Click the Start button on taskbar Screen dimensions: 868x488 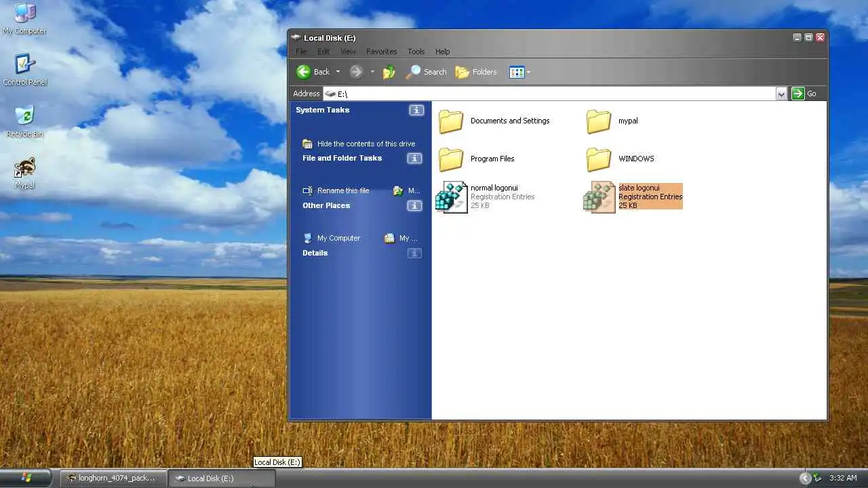[x=26, y=478]
